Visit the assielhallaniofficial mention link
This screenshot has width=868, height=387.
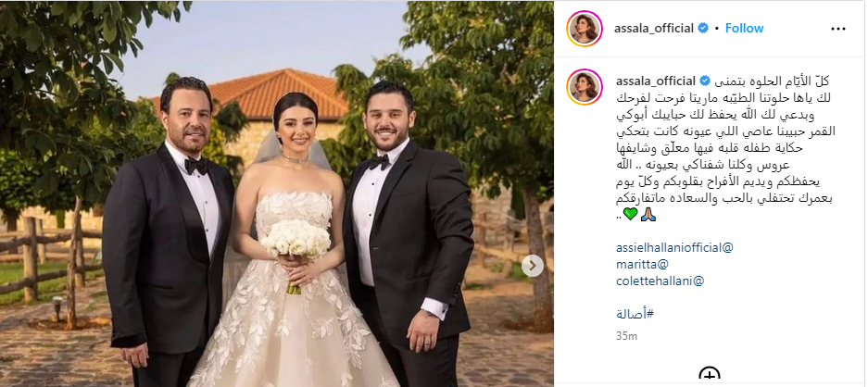pyautogui.click(x=674, y=247)
